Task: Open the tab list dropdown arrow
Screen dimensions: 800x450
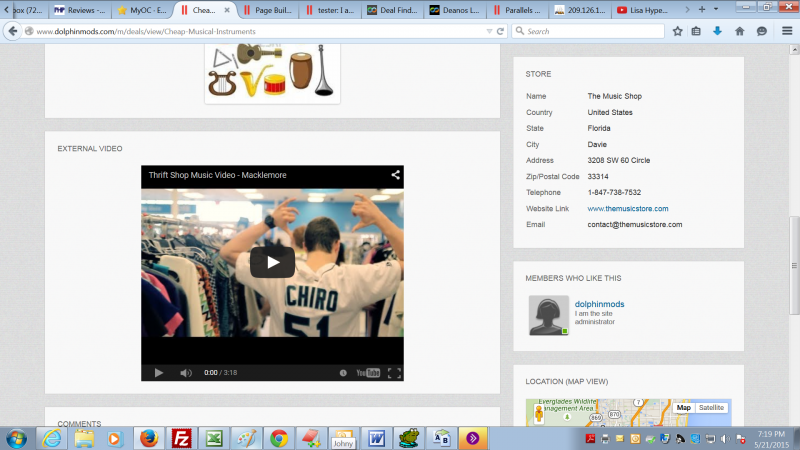Action: tap(716, 9)
